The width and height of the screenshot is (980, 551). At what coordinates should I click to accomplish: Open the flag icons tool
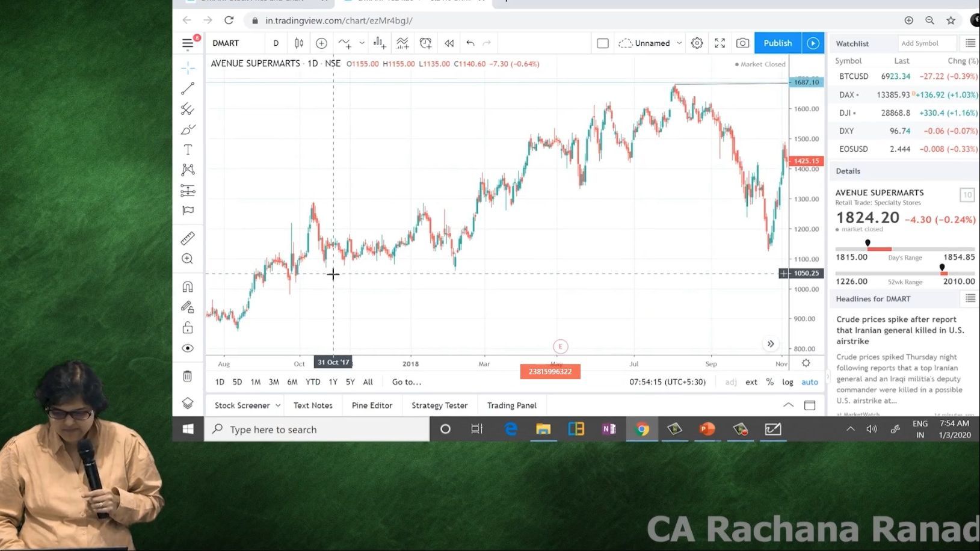click(x=188, y=211)
